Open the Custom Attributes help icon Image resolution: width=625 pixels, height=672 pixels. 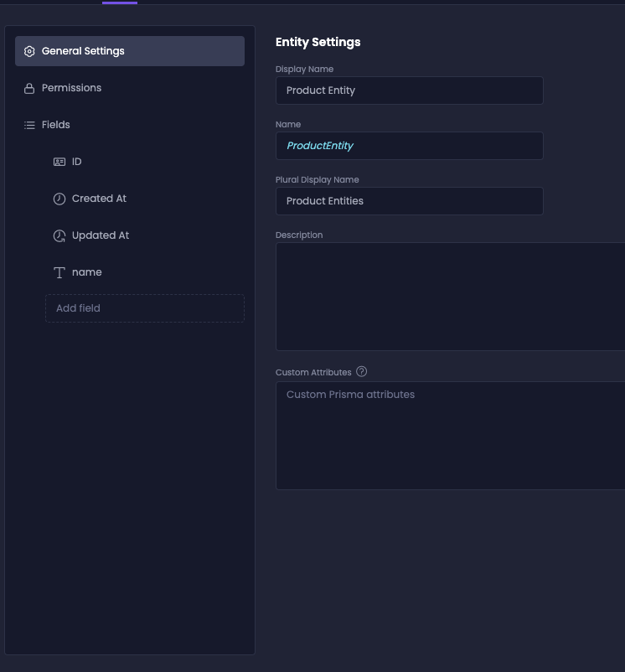[362, 371]
